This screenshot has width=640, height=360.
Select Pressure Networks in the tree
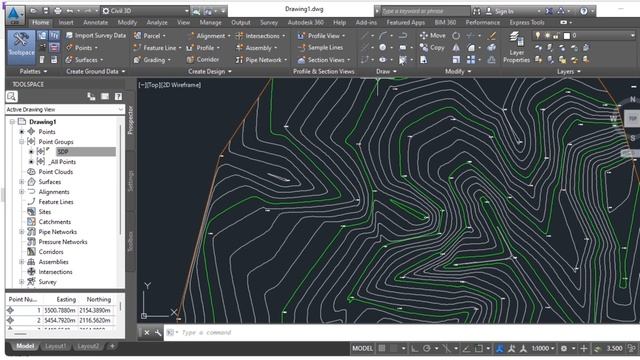pyautogui.click(x=63, y=242)
